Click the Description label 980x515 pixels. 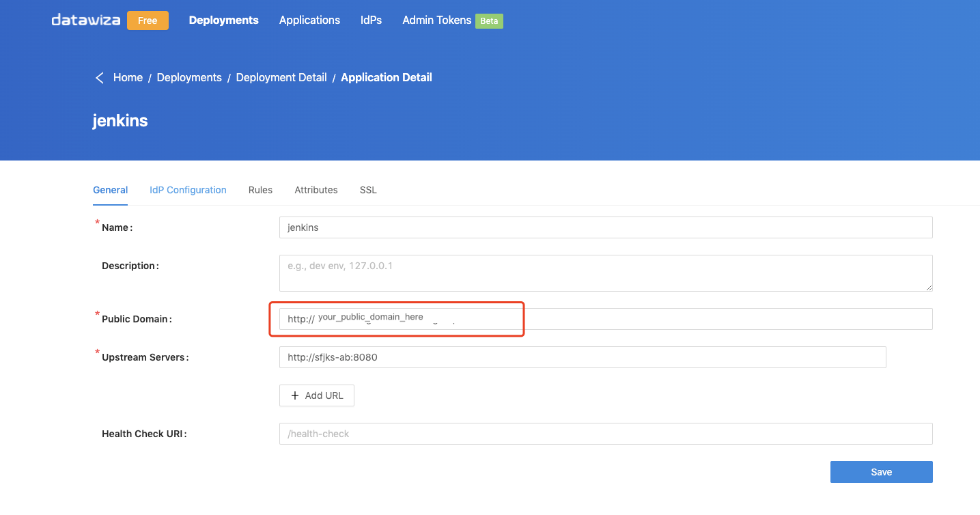pyautogui.click(x=130, y=266)
